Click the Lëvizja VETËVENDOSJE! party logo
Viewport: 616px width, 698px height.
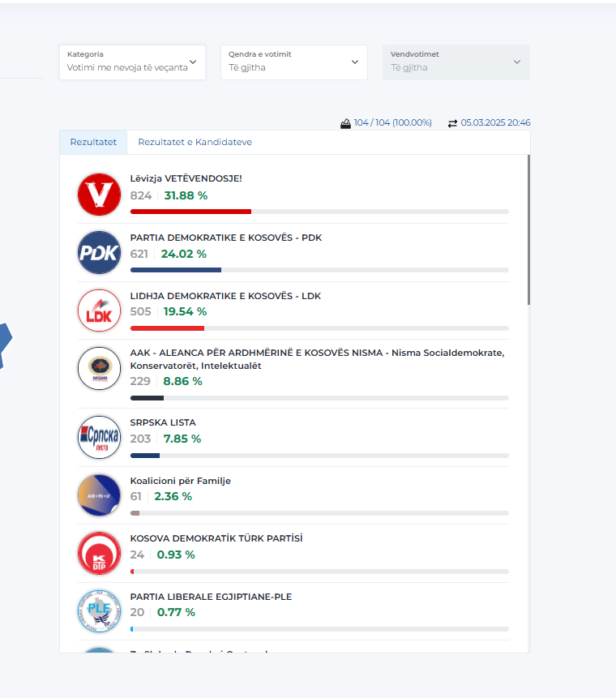coord(99,195)
